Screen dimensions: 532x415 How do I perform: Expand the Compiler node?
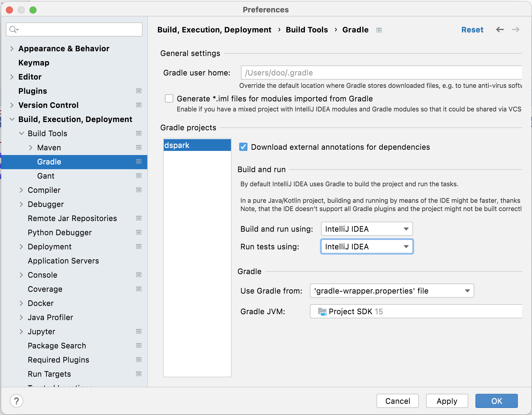21,190
